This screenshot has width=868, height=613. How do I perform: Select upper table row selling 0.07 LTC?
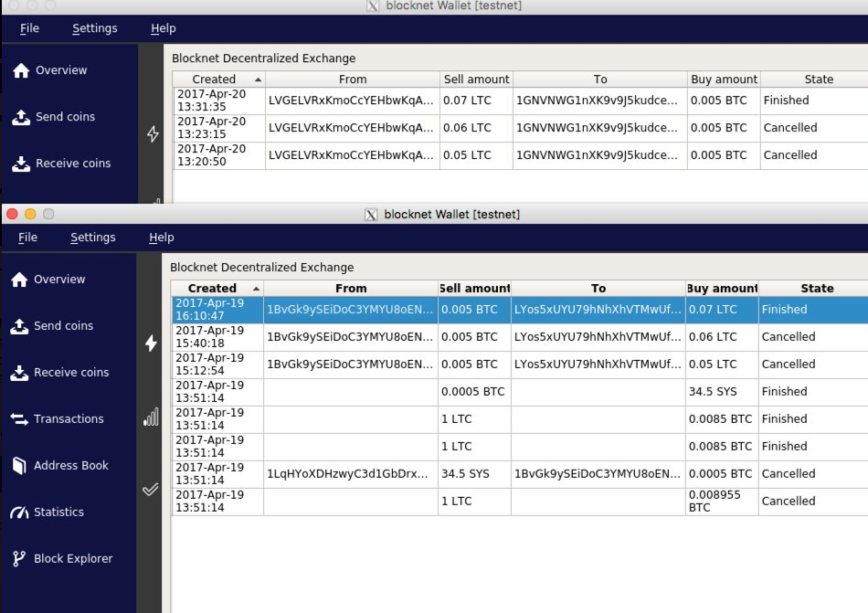pyautogui.click(x=521, y=100)
